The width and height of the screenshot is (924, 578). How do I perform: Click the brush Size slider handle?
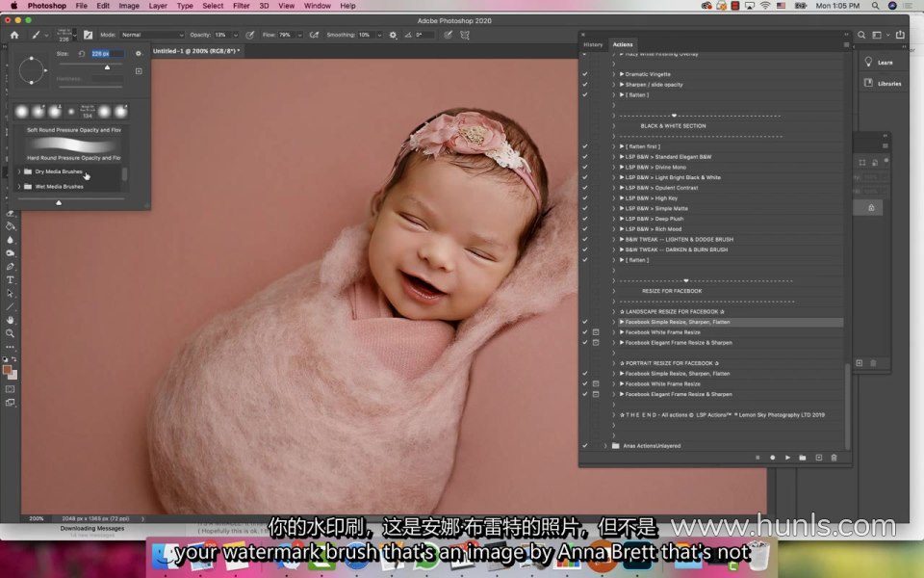pos(107,67)
